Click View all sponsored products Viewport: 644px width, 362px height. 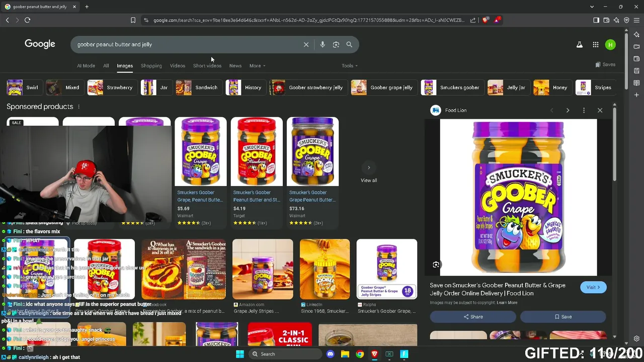(369, 180)
